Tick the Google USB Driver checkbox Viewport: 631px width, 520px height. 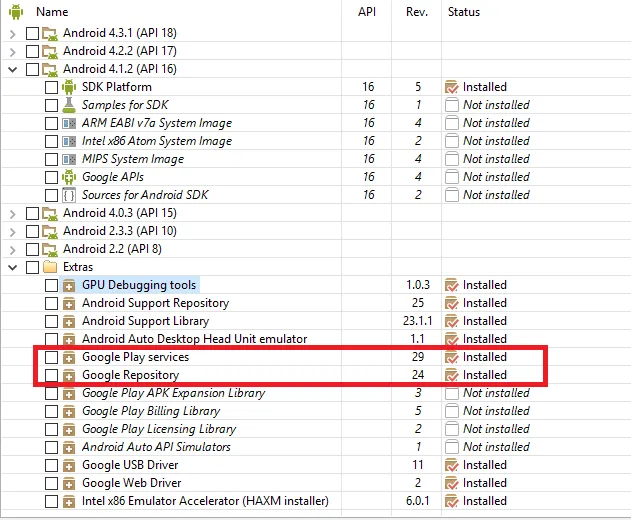point(51,465)
